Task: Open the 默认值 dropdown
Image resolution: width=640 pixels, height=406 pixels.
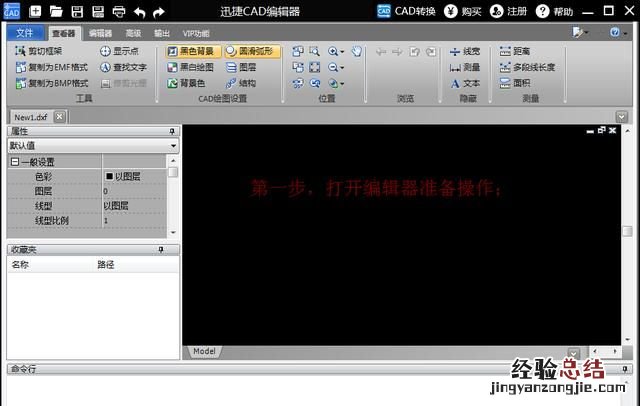Action: (174, 146)
